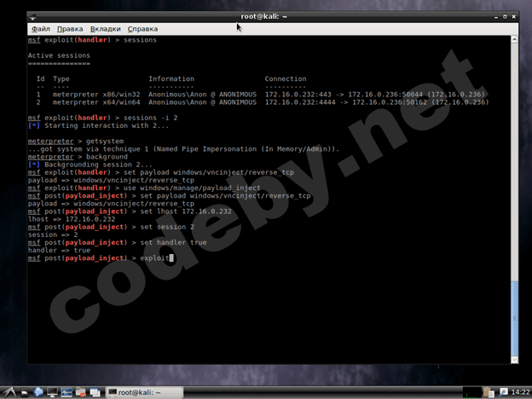Click 'Anonimous\Anon @ ANONIMOUS' in session 1 row
532x399 pixels.
[x=202, y=95]
